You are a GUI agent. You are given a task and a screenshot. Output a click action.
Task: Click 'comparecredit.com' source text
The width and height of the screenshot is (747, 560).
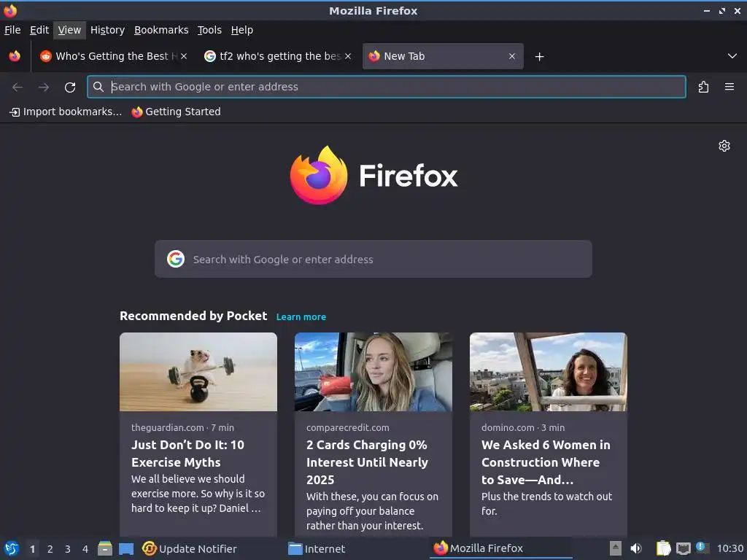coord(348,427)
